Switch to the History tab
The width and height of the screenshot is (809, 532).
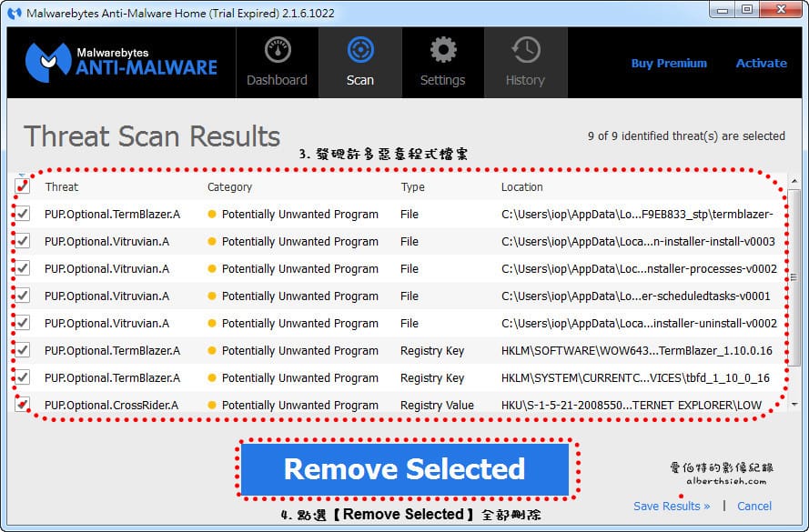click(x=526, y=63)
